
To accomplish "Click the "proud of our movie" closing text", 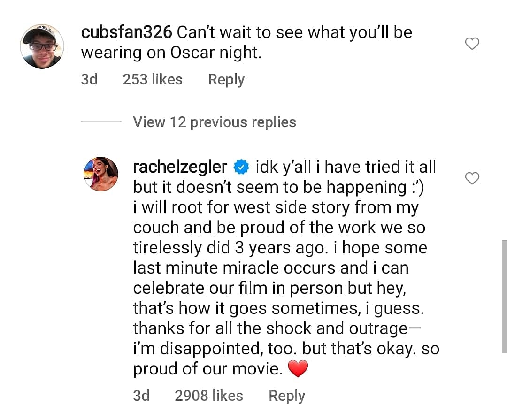I will click(x=208, y=369).
